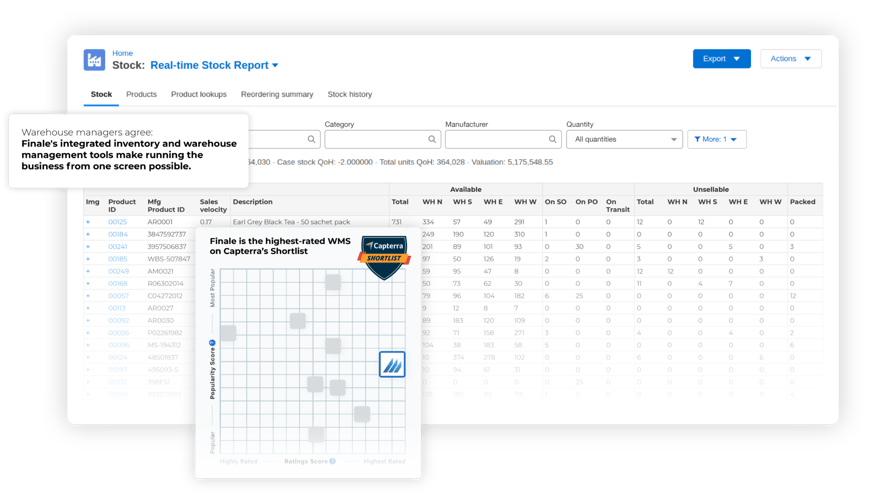The image size is (874, 499).
Task: Click the Manufacturer search magnifier icon
Action: coord(552,139)
